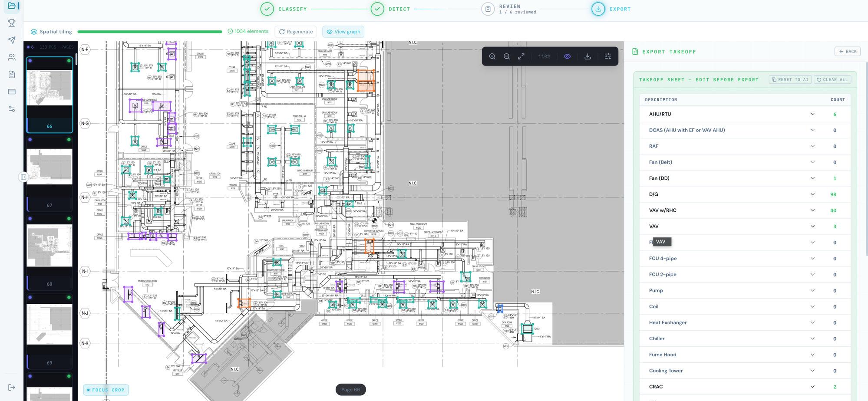The width and height of the screenshot is (868, 401).
Task: Click the VAV w/RHC count value 40
Action: [x=833, y=210]
